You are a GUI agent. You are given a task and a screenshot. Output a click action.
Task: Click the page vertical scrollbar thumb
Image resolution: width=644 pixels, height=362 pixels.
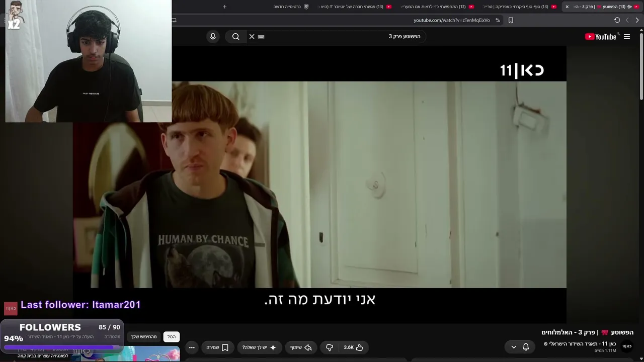click(641, 65)
